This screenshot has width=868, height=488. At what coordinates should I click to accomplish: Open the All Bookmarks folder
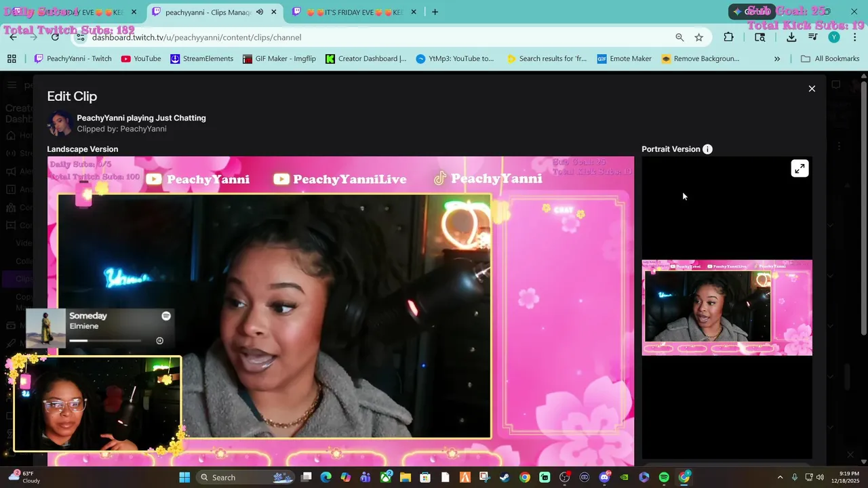830,59
